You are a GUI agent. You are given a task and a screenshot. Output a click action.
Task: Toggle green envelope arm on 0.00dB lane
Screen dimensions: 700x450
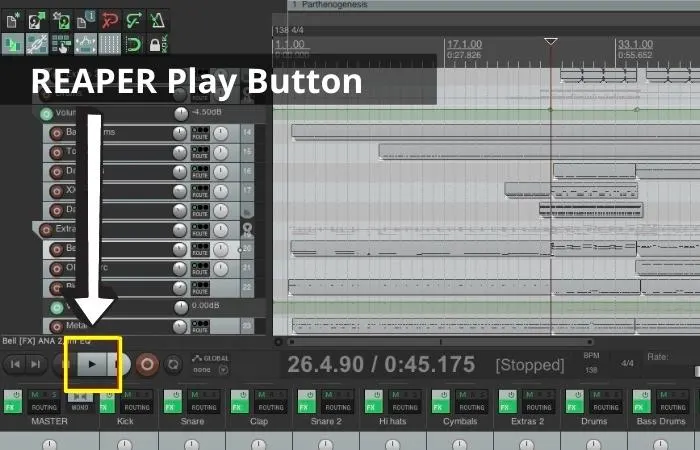click(x=56, y=308)
